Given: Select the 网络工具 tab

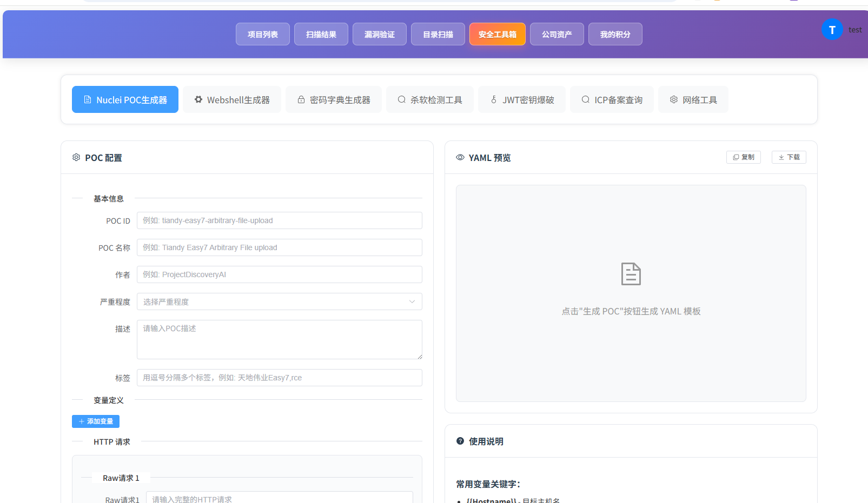Looking at the screenshot, I should [693, 99].
